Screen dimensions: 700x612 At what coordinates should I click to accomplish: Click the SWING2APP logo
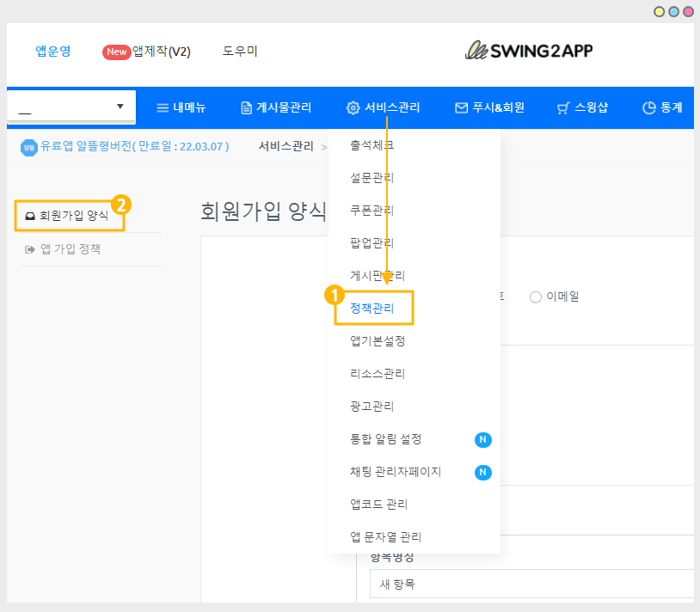pyautogui.click(x=528, y=51)
